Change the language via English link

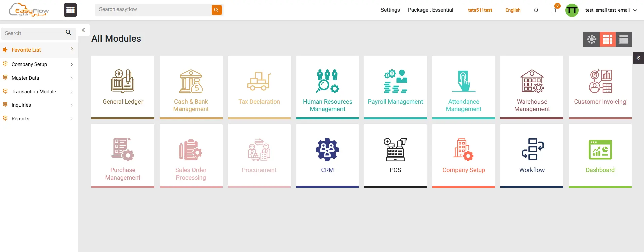click(513, 10)
